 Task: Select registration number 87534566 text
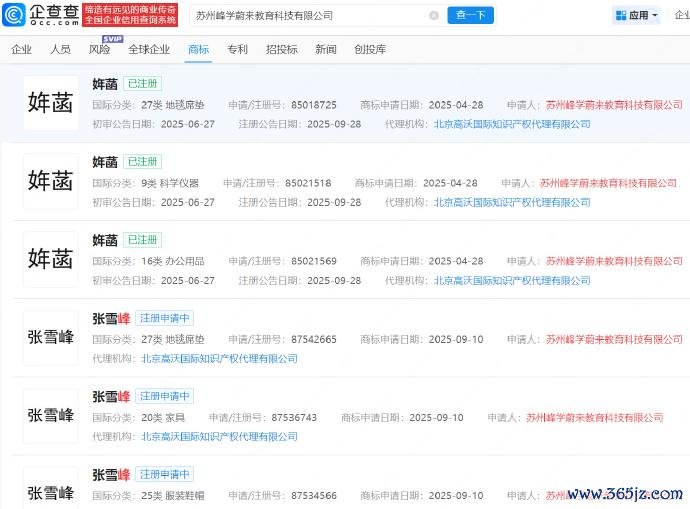(x=314, y=496)
